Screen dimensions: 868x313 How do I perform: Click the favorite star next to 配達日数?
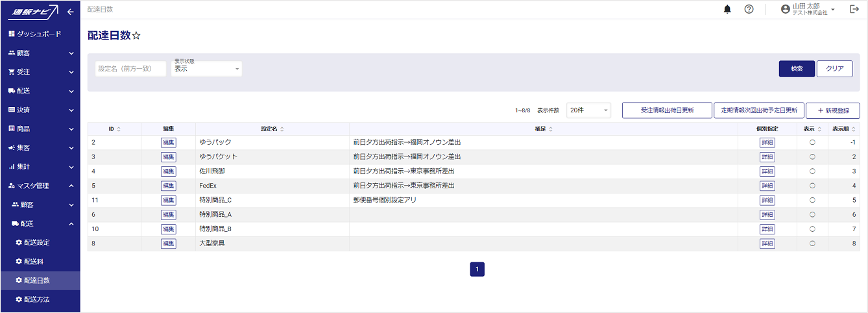136,36
